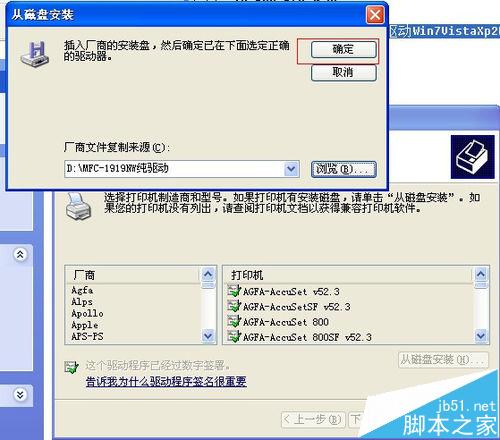This screenshot has height=440, width=500.
Task: Collapse the sidebar panel with the up chevron
Action: (x=20, y=255)
